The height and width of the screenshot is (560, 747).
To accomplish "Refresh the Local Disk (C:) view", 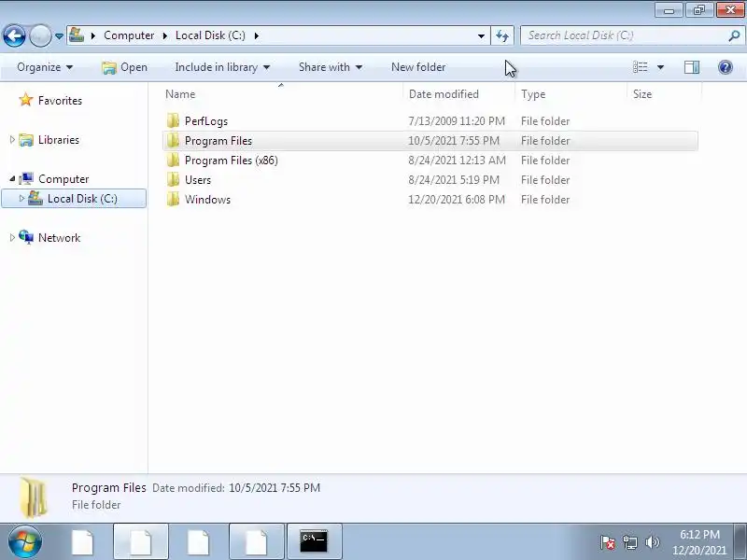I will (502, 35).
